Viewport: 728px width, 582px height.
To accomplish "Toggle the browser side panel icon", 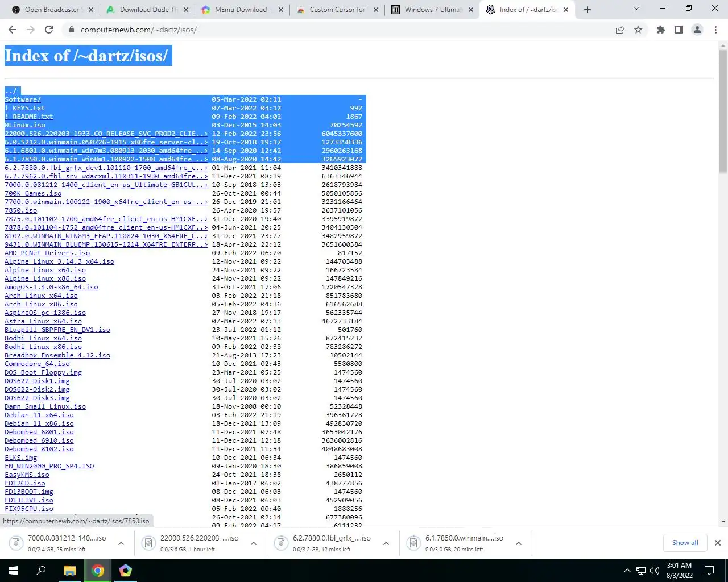I will click(x=679, y=30).
